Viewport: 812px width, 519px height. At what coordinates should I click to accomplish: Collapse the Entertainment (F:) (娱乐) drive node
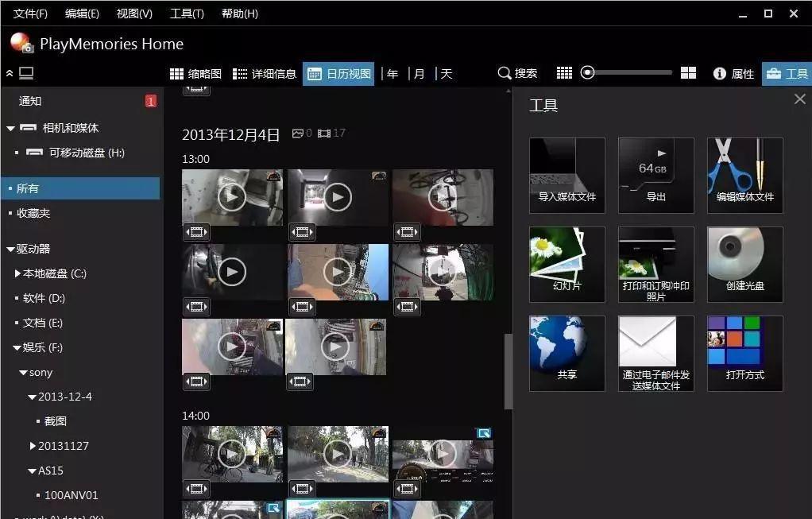[x=17, y=347]
